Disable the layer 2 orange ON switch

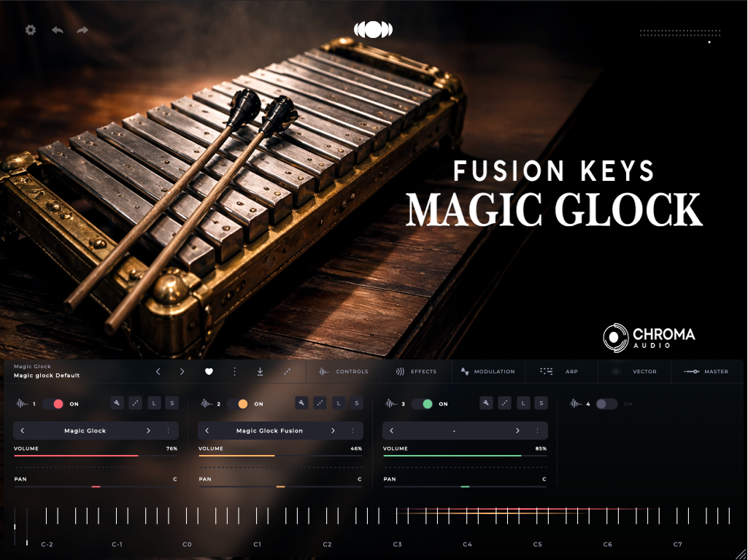pyautogui.click(x=238, y=404)
